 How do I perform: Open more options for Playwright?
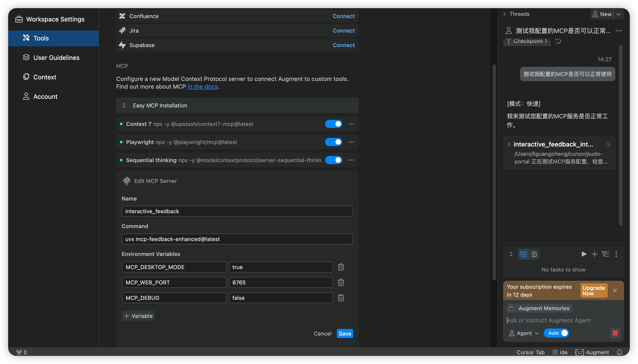click(x=351, y=142)
